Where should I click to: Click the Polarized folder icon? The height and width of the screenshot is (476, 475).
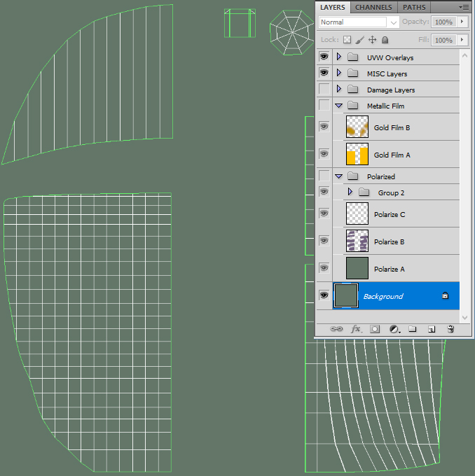[x=353, y=176]
